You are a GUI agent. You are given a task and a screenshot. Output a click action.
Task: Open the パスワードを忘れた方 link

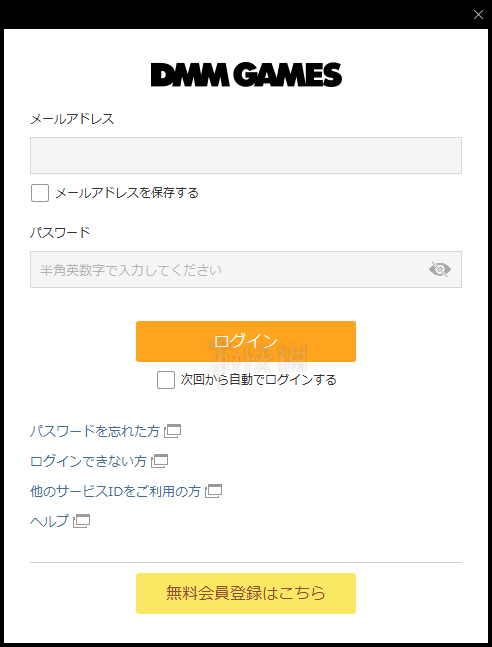pyautogui.click(x=95, y=432)
